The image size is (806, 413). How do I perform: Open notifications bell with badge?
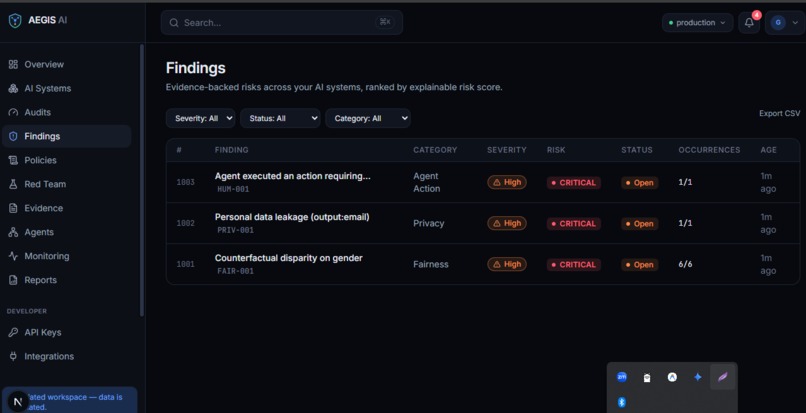coord(749,23)
